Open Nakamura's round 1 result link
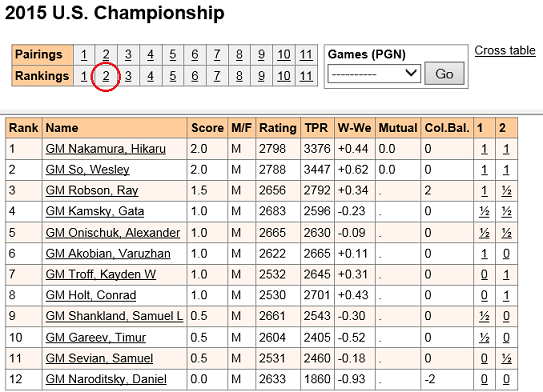The width and height of the screenshot is (543, 392). click(x=484, y=149)
